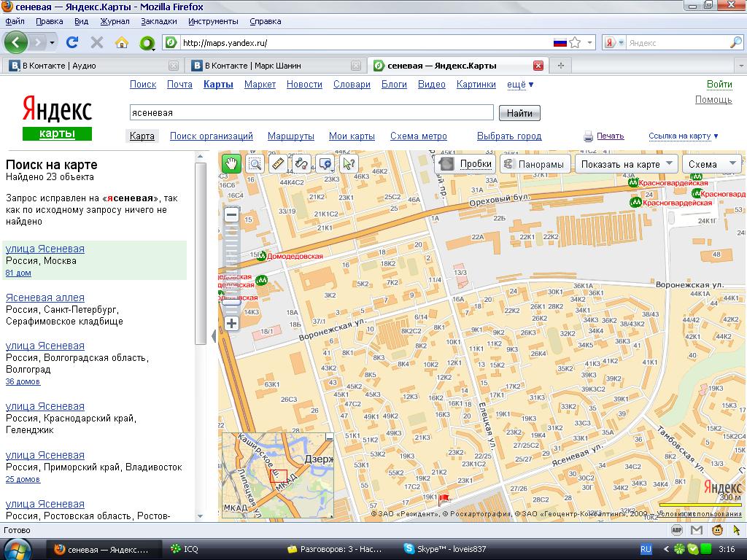Click the search magnifier in Yandex searchbox
747x560 pixels.
click(735, 42)
